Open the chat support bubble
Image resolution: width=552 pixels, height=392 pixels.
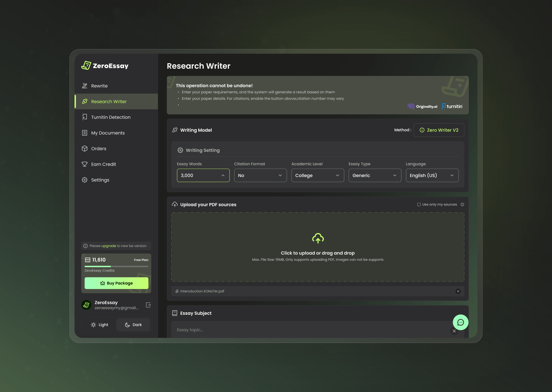click(460, 322)
